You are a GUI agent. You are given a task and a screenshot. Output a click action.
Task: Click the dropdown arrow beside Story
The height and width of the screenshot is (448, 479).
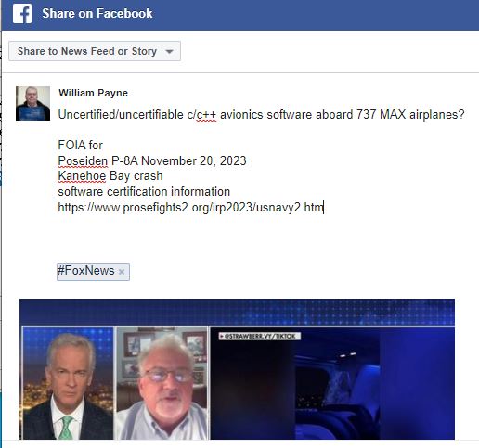[x=169, y=51]
